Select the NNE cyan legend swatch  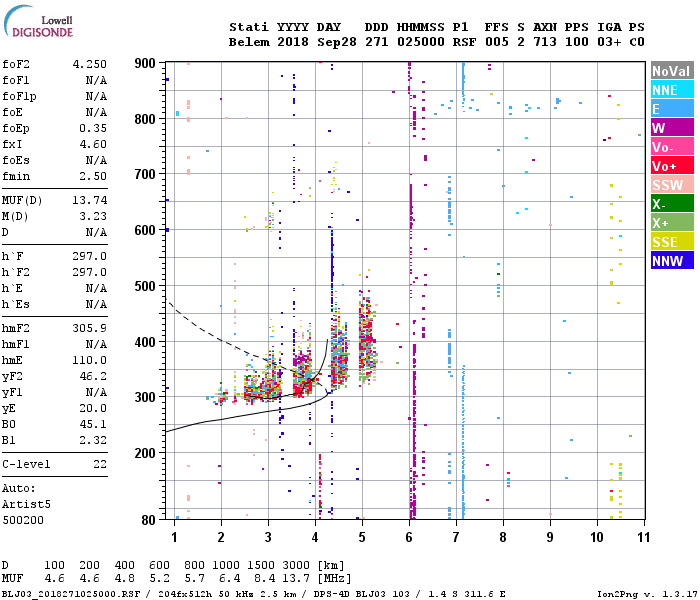(672, 90)
